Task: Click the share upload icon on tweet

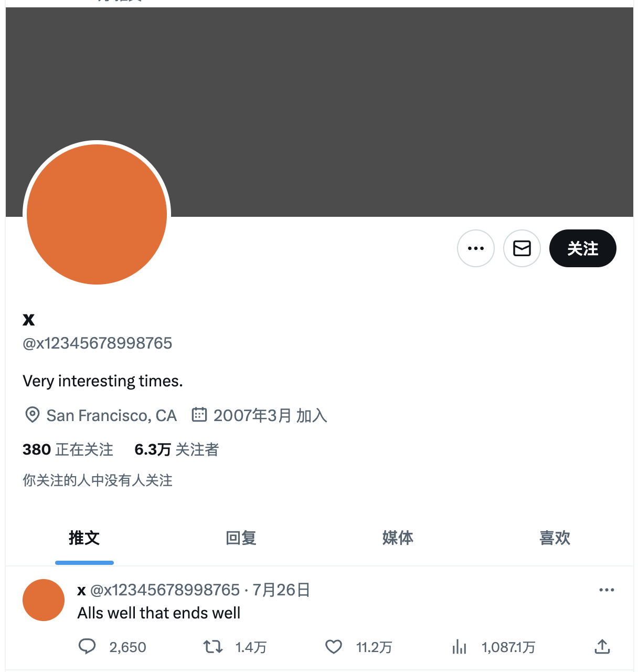Action: 602,646
